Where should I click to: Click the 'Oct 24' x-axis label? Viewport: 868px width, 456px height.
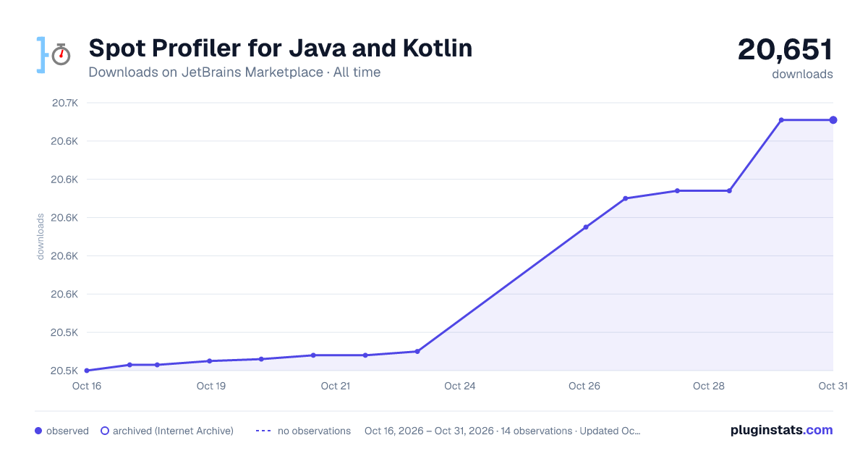point(460,386)
